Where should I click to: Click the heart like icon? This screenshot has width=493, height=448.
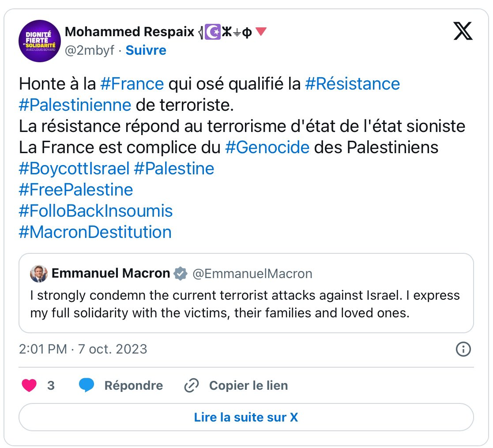(29, 385)
